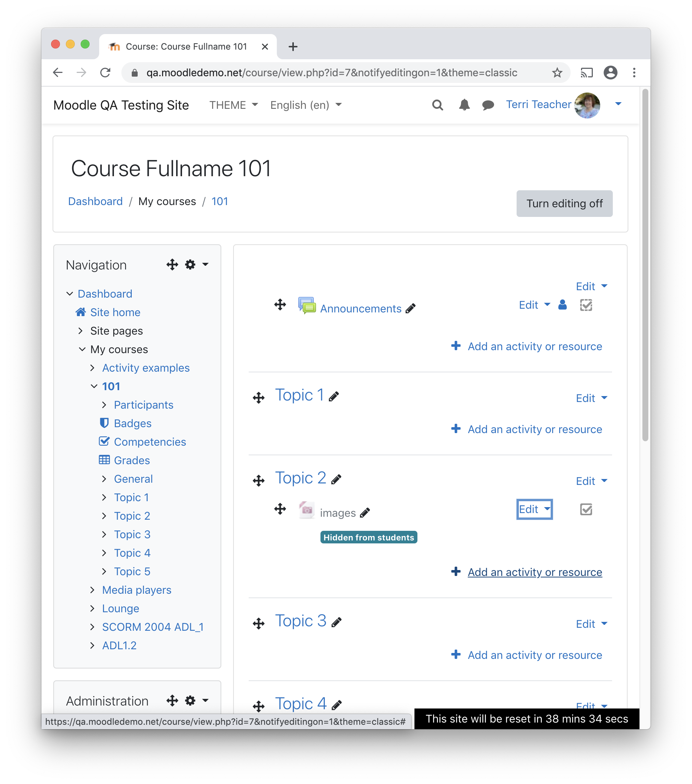Image resolution: width=692 pixels, height=784 pixels.
Task: Open the Topic 3 Edit dropdown
Action: pos(591,624)
